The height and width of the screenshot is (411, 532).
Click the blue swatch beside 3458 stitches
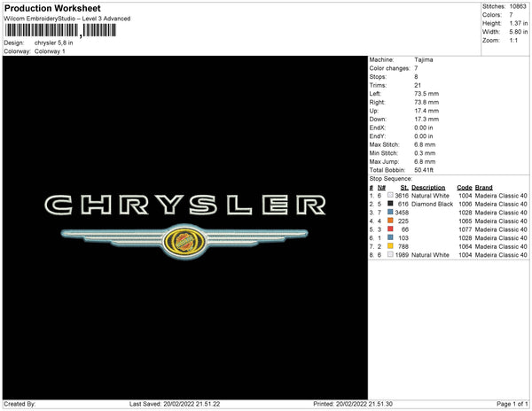(x=390, y=212)
